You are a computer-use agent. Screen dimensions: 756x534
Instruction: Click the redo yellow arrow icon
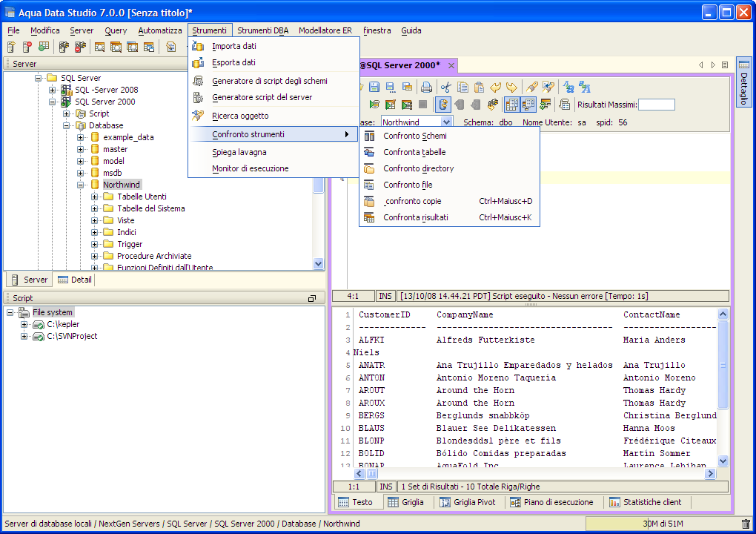coord(511,88)
